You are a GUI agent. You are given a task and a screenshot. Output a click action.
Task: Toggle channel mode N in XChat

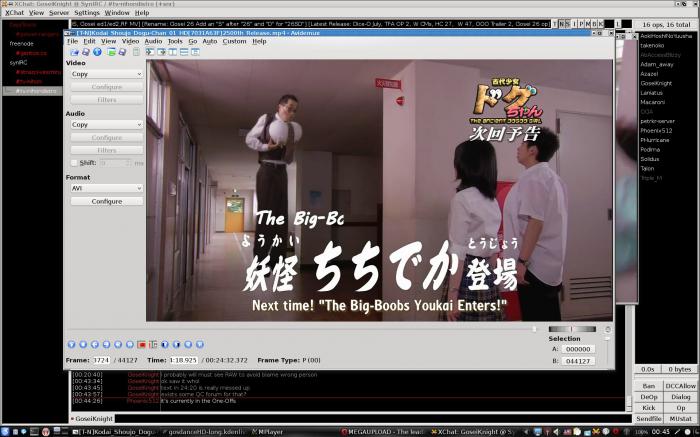coord(562,24)
